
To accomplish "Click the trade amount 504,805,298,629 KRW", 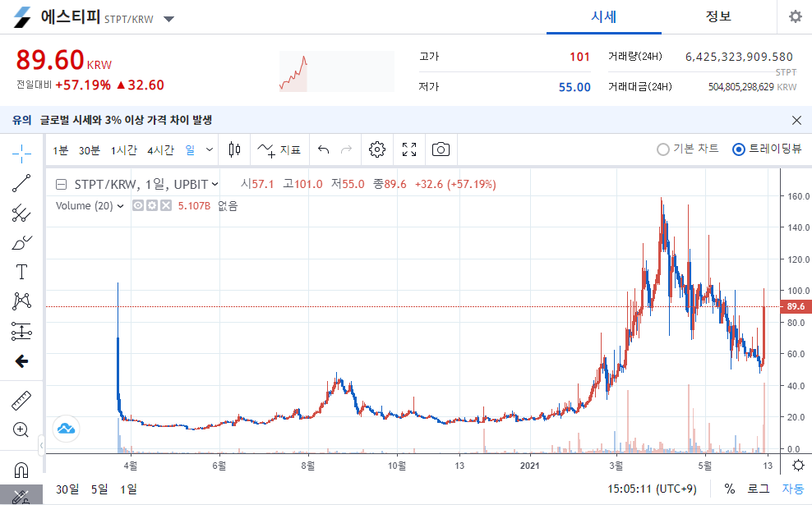I will coord(753,87).
